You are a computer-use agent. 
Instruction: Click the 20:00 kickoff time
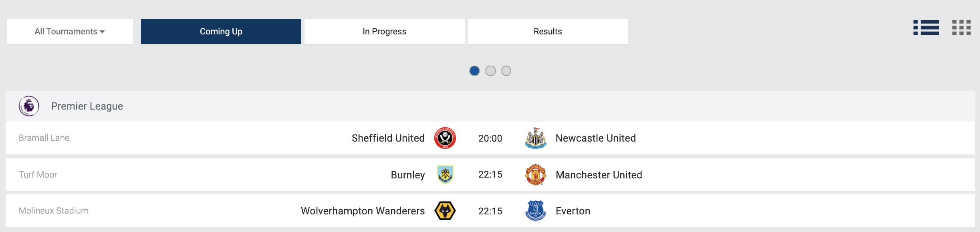point(490,138)
